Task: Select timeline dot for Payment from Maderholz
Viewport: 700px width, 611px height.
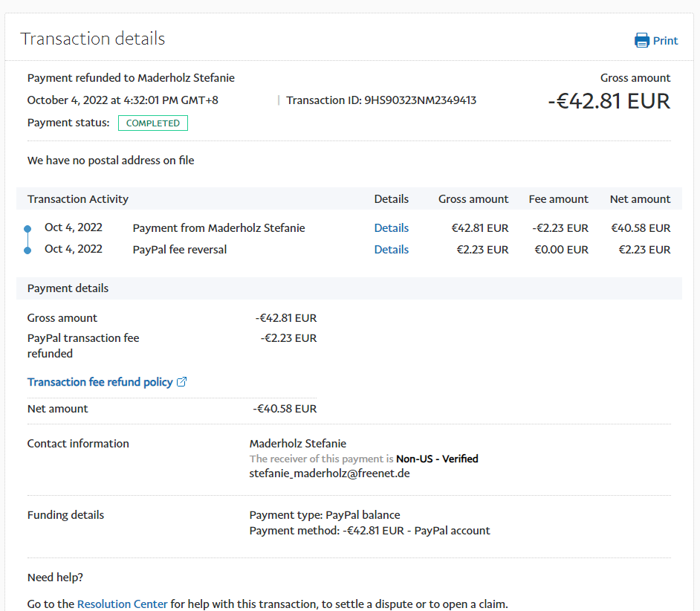Action: coord(27,228)
